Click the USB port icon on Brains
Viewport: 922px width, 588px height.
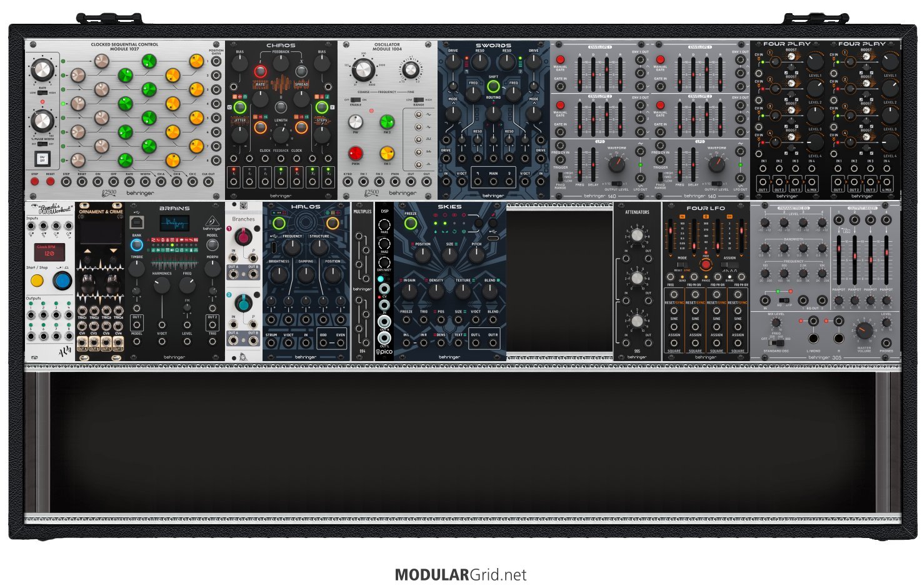point(136,222)
